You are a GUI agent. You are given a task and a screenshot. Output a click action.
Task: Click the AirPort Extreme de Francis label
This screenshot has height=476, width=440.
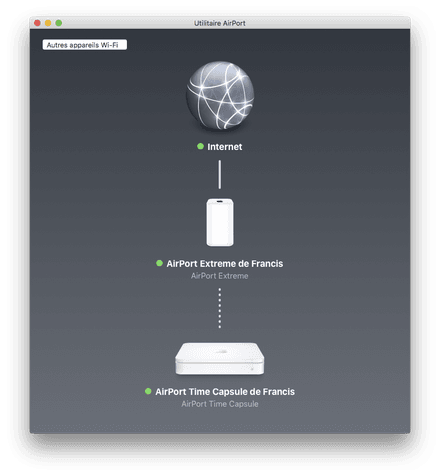coord(225,264)
